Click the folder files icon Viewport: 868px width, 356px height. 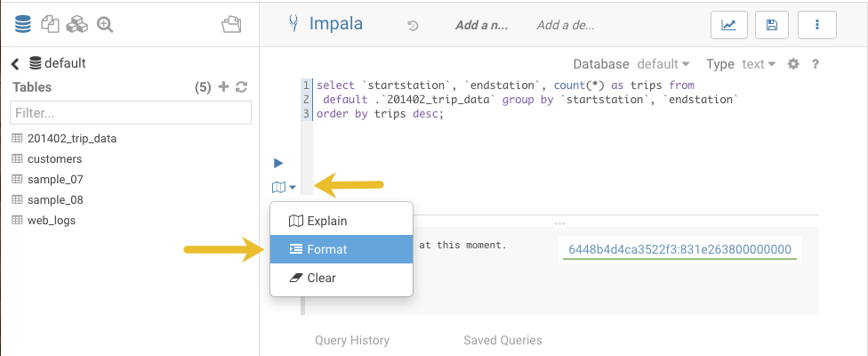pyautogui.click(x=231, y=25)
